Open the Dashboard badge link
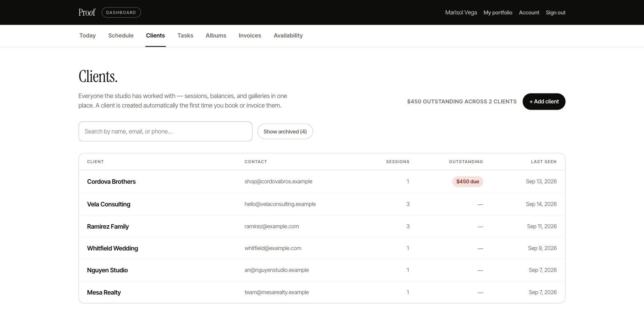 (x=121, y=12)
